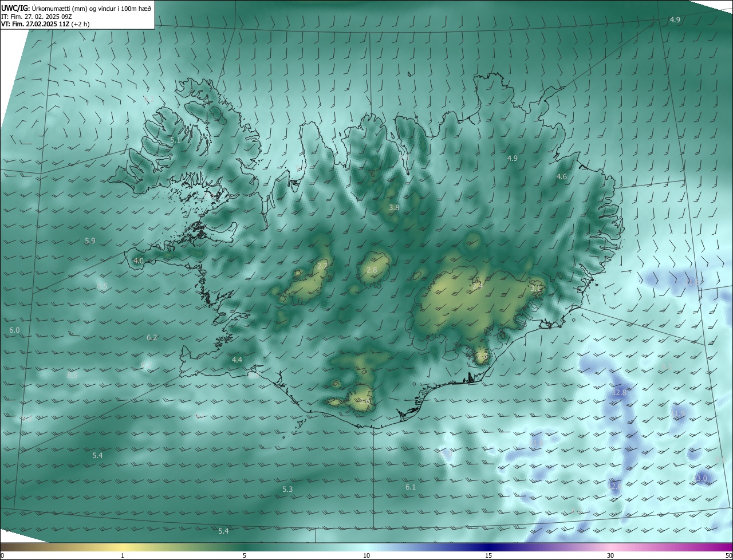Select the '10' tick on the color scale
Screen dimensions: 733x560
click(x=366, y=555)
